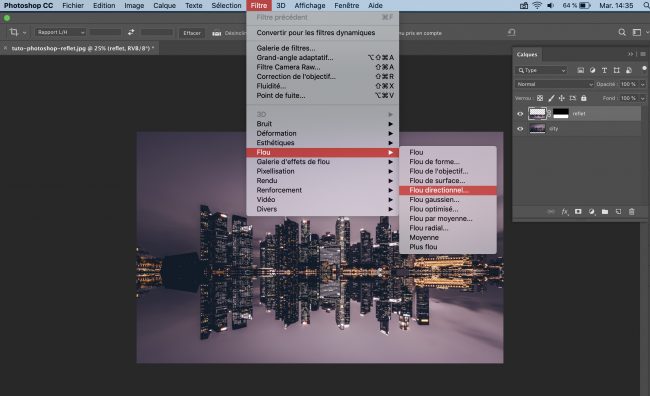The height and width of the screenshot is (396, 650).
Task: Choose Flou directionnel... in the submenu
Action: (x=448, y=190)
